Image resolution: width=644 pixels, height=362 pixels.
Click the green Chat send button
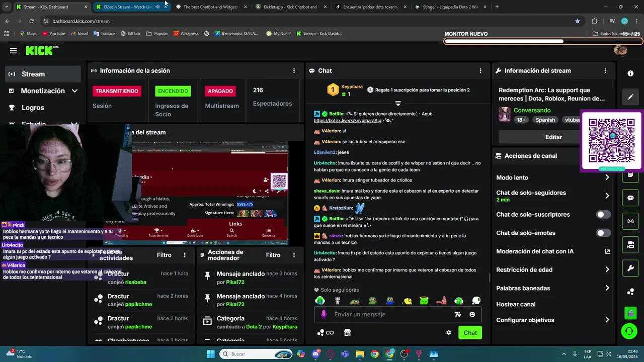click(x=470, y=333)
